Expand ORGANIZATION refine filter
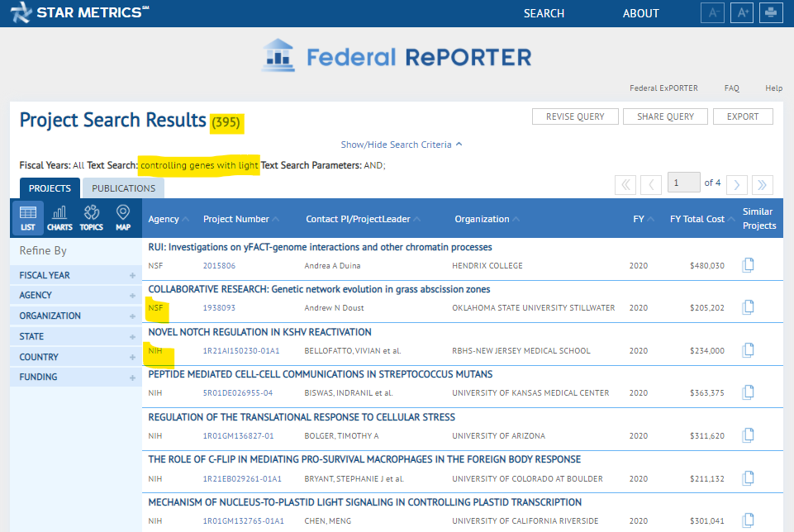This screenshot has height=532, width=794. pos(76,316)
